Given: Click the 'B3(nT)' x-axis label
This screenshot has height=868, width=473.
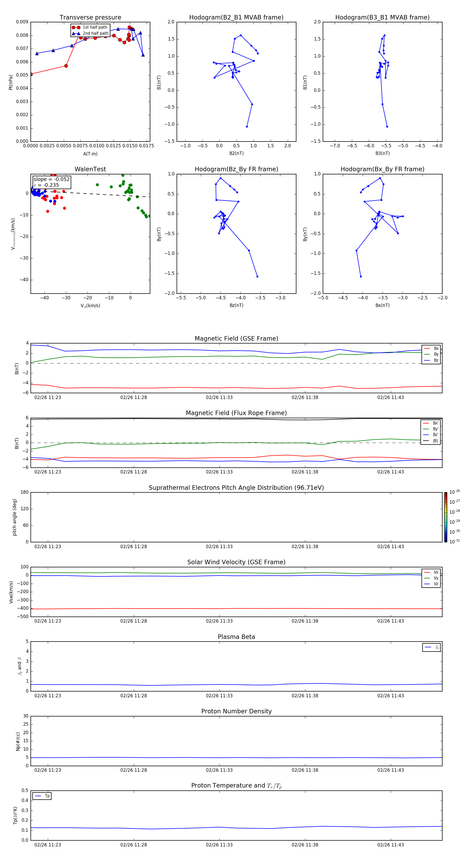Looking at the screenshot, I should click(382, 153).
